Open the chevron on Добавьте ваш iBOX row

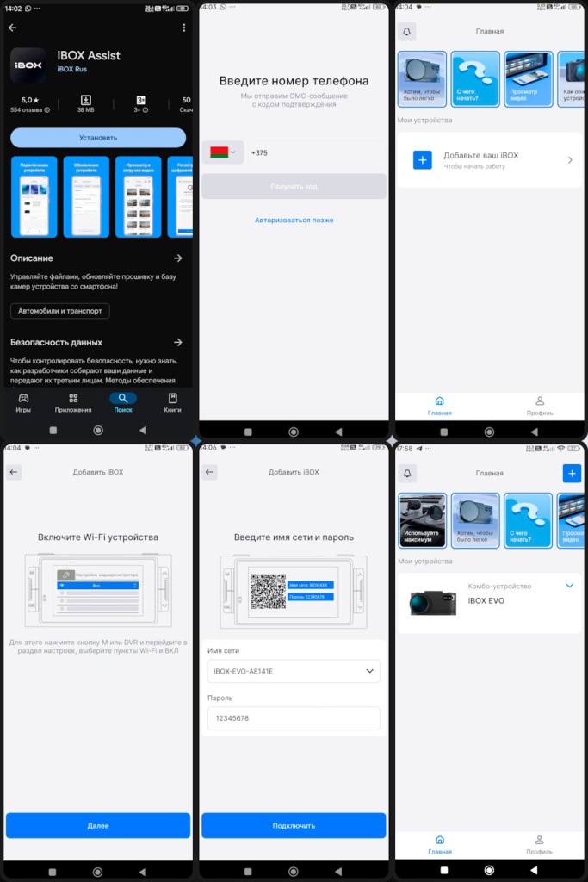click(x=570, y=160)
